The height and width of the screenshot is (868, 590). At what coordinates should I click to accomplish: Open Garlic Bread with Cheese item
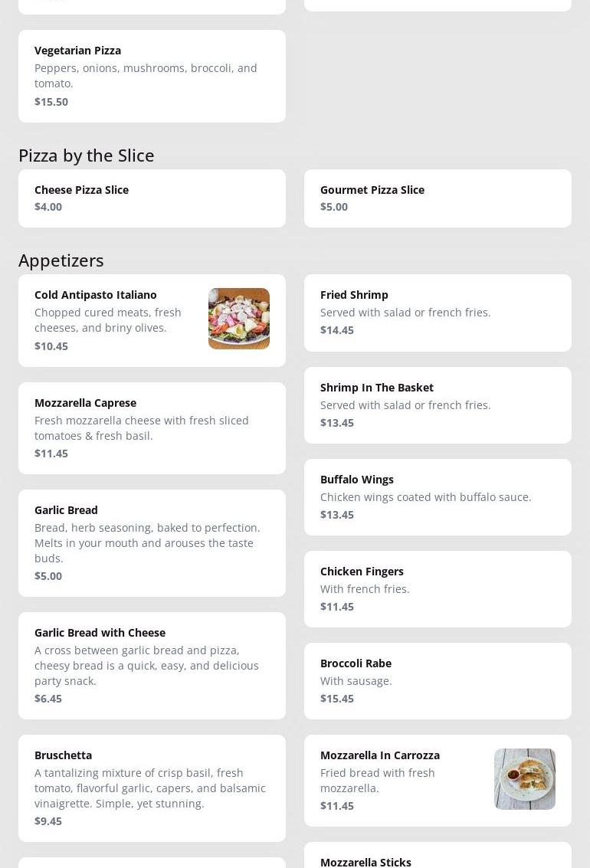[x=152, y=665]
